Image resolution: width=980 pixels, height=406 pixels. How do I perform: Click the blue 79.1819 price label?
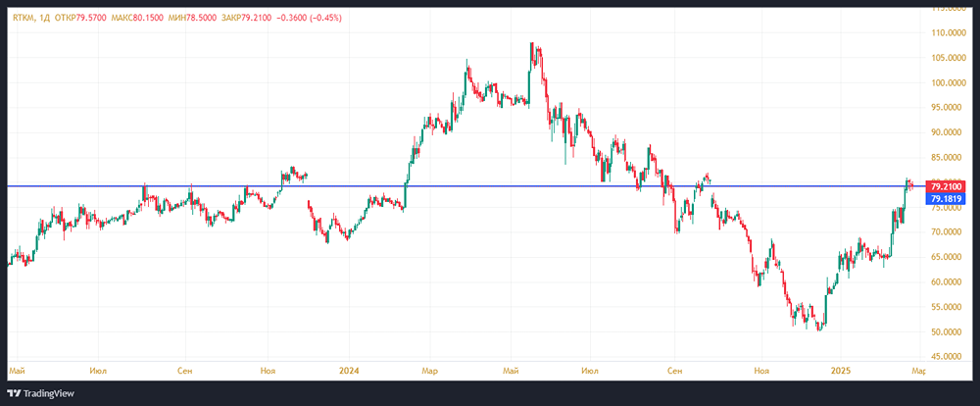[948, 198]
